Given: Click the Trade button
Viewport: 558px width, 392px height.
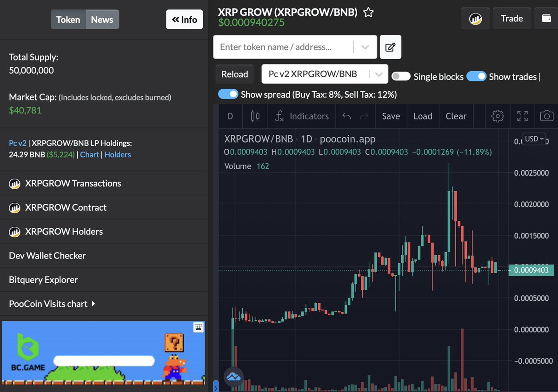Looking at the screenshot, I should pyautogui.click(x=511, y=19).
